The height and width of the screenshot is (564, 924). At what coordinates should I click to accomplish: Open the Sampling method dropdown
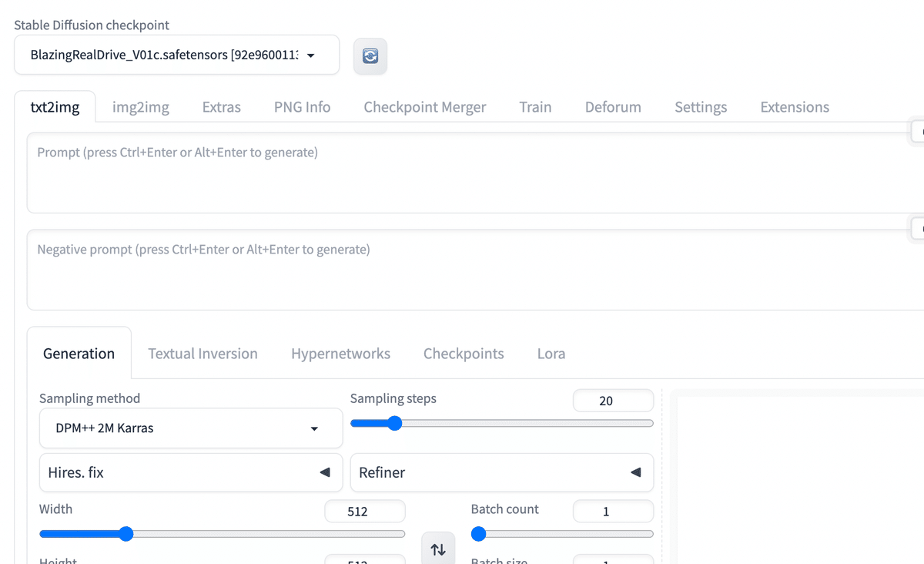(x=190, y=428)
